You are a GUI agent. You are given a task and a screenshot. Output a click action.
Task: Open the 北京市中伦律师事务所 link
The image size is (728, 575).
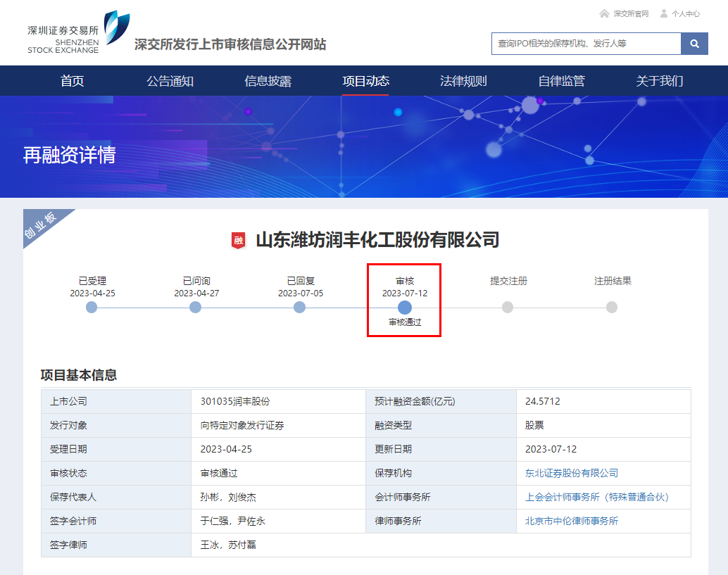[x=571, y=522]
